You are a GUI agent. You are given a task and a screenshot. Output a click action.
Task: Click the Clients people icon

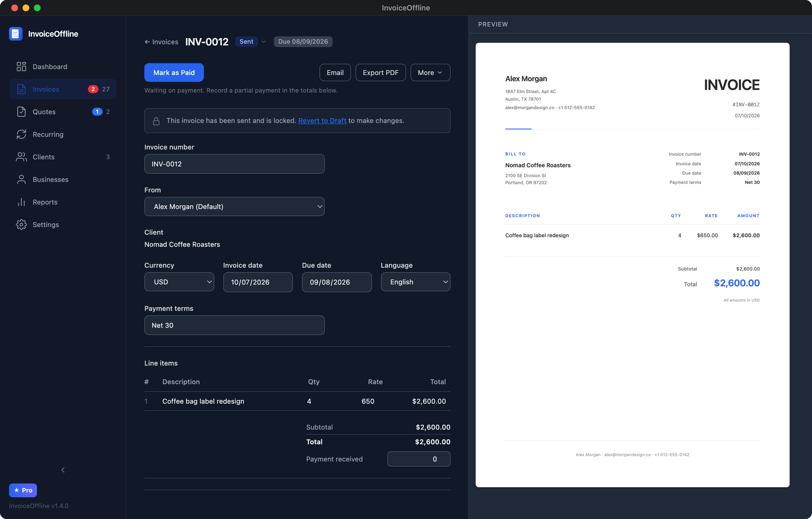pos(21,157)
